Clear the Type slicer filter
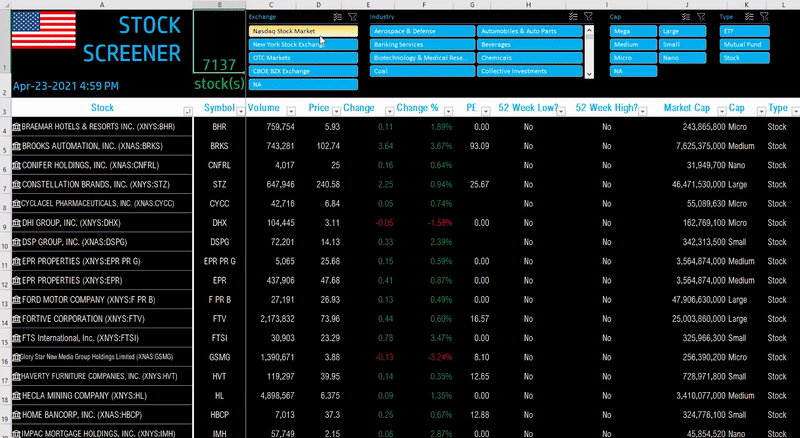 tap(764, 17)
